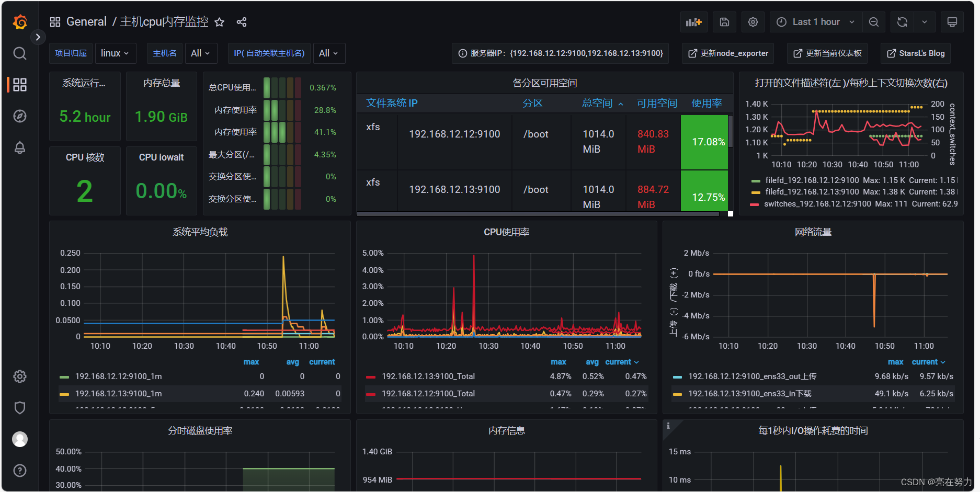Toggle the 192.168.12.13:9100_1m load series
The height and width of the screenshot is (492, 980).
[118, 394]
